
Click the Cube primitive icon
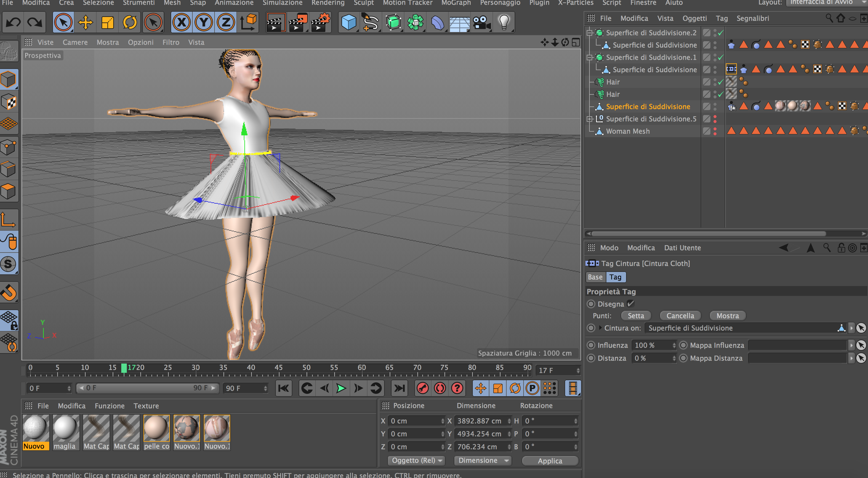tap(348, 22)
